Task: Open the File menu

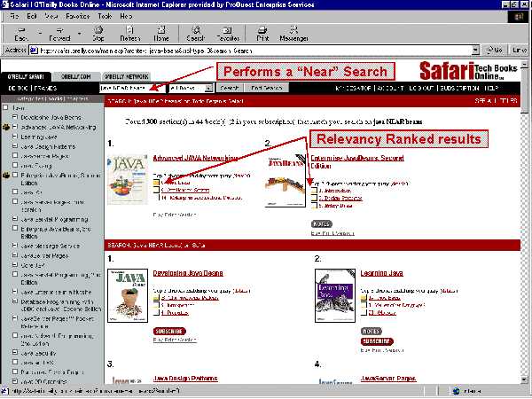Action: pyautogui.click(x=14, y=16)
